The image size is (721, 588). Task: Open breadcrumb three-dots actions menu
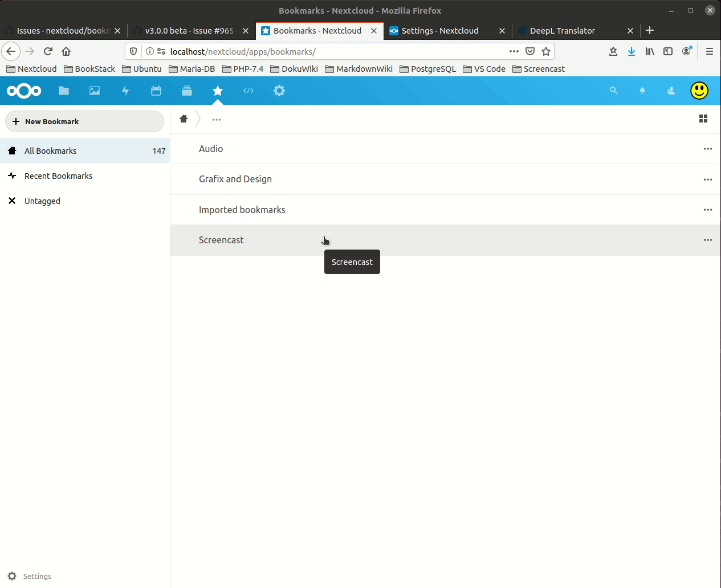click(217, 119)
